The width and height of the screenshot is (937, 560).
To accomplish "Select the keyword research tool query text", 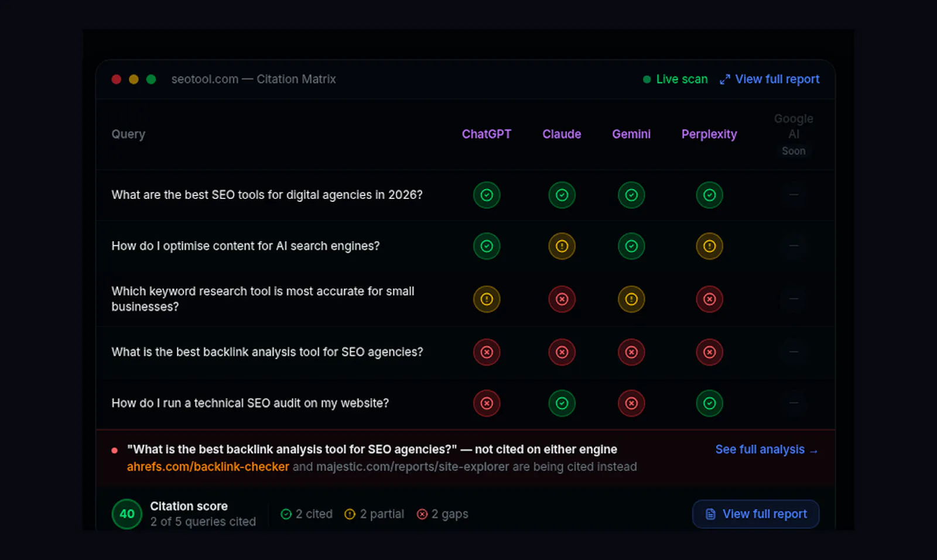I will tap(263, 299).
